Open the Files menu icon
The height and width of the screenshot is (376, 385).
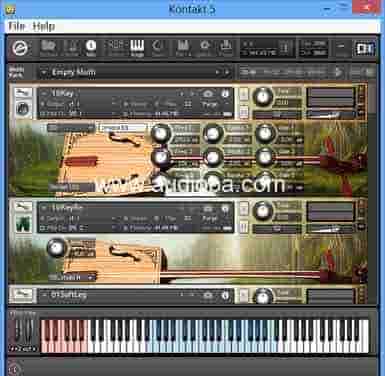(183, 48)
